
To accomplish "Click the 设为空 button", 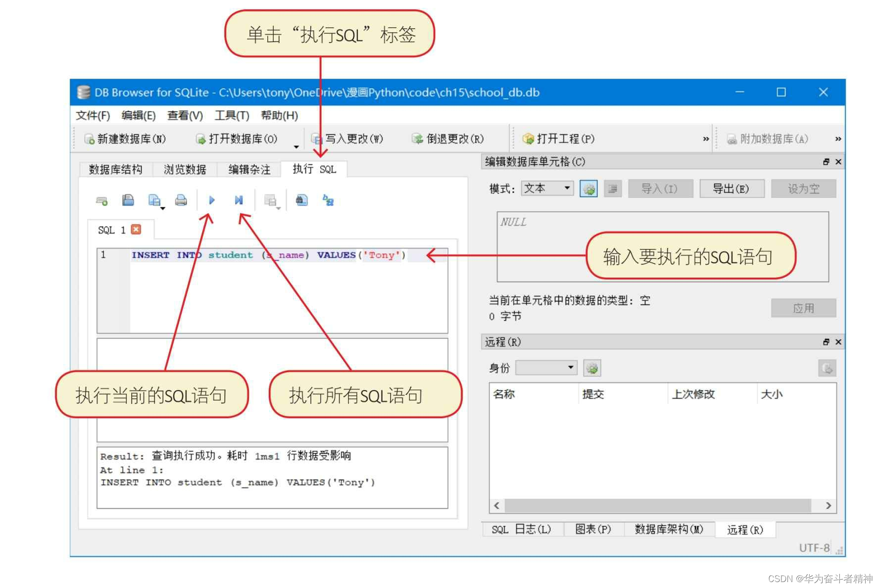I will click(x=803, y=189).
